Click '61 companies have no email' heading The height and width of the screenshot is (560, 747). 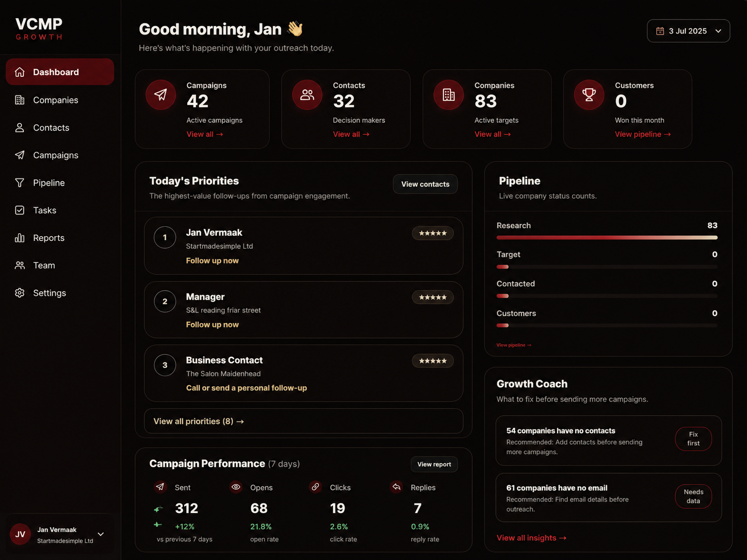tap(557, 488)
